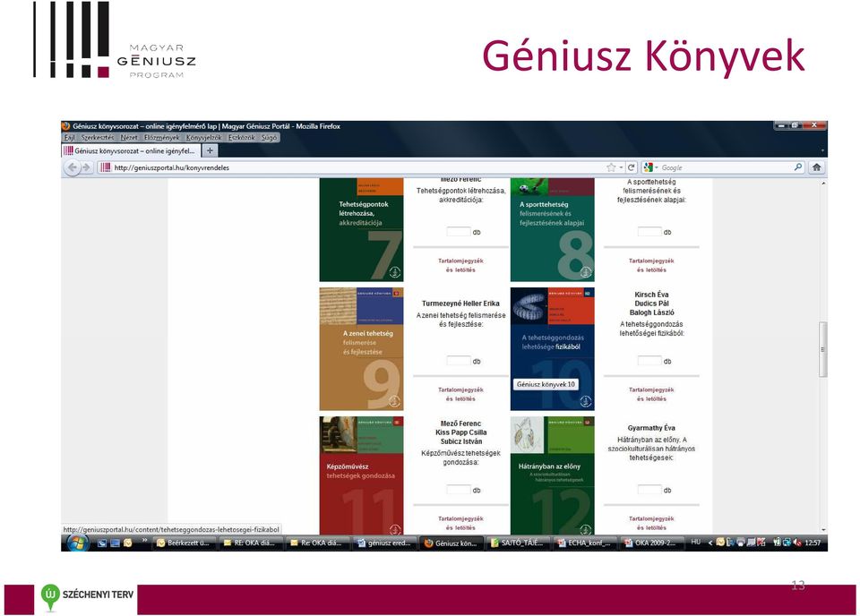This screenshot has width=860, height=616.
Task: Click the page vertical scrollbar thumb
Action: [x=822, y=349]
